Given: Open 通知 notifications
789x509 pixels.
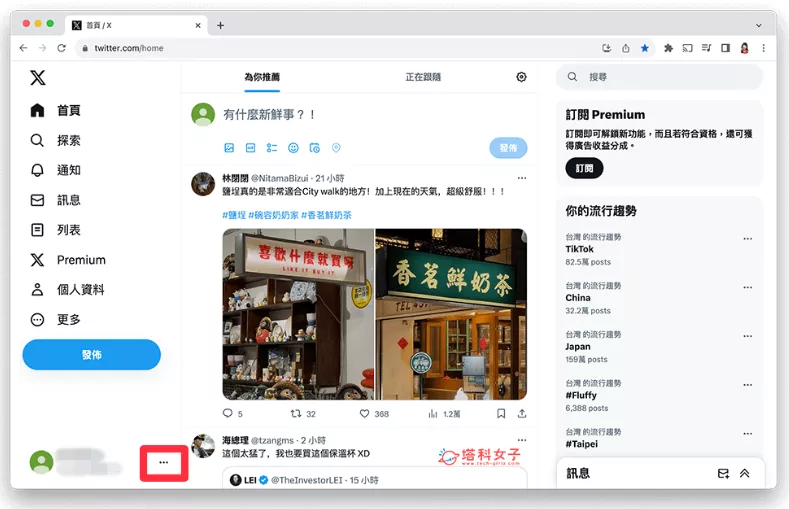Looking at the screenshot, I should point(55,170).
